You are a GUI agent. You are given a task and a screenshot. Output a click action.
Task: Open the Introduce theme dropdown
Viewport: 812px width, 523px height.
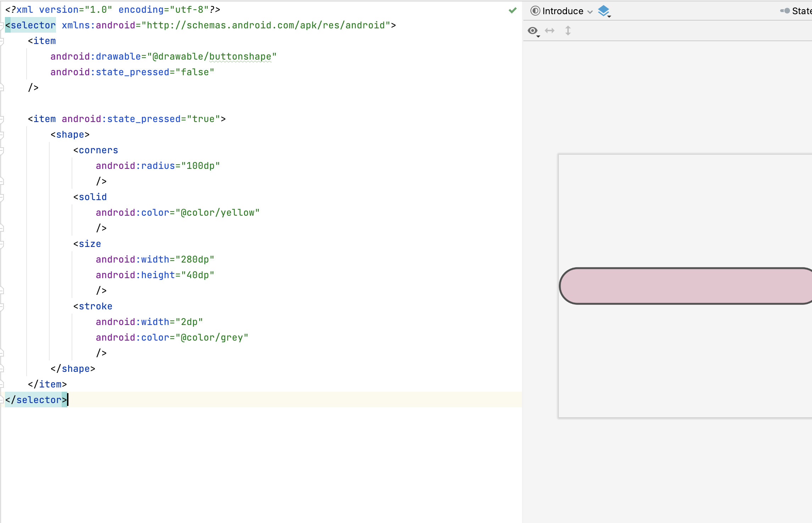(567, 11)
